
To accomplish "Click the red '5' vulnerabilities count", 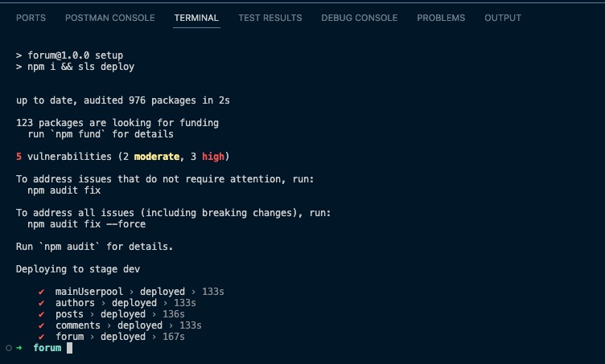I will click(19, 157).
